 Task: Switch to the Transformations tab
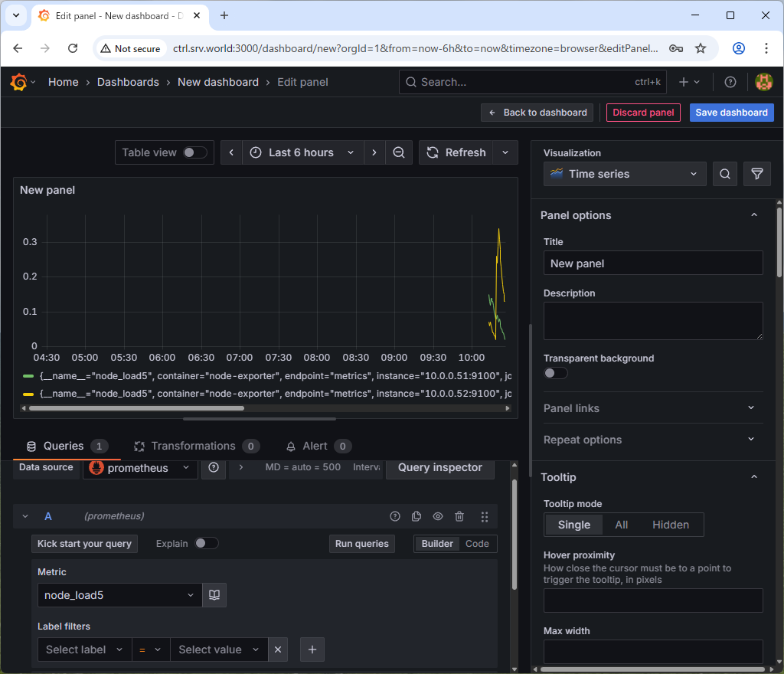193,446
